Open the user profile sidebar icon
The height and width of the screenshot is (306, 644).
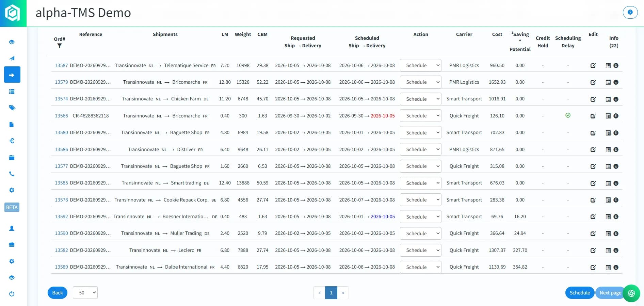click(x=12, y=228)
